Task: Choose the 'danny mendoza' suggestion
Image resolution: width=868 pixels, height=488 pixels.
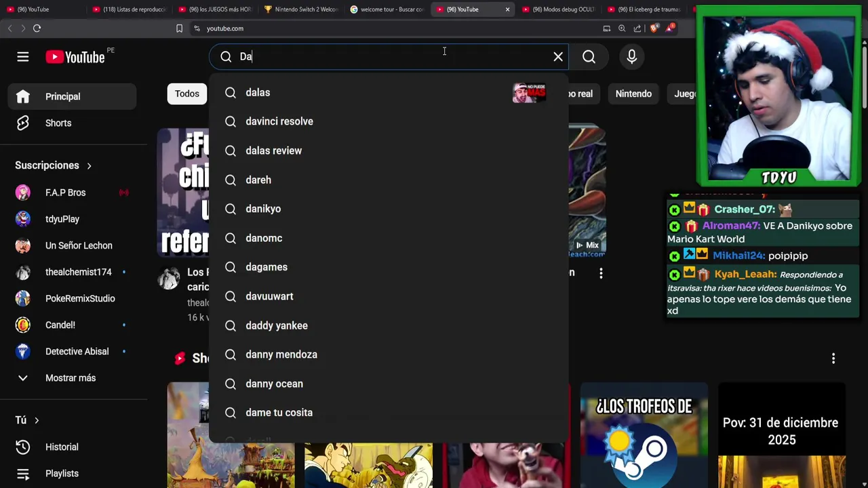Action: (x=389, y=354)
